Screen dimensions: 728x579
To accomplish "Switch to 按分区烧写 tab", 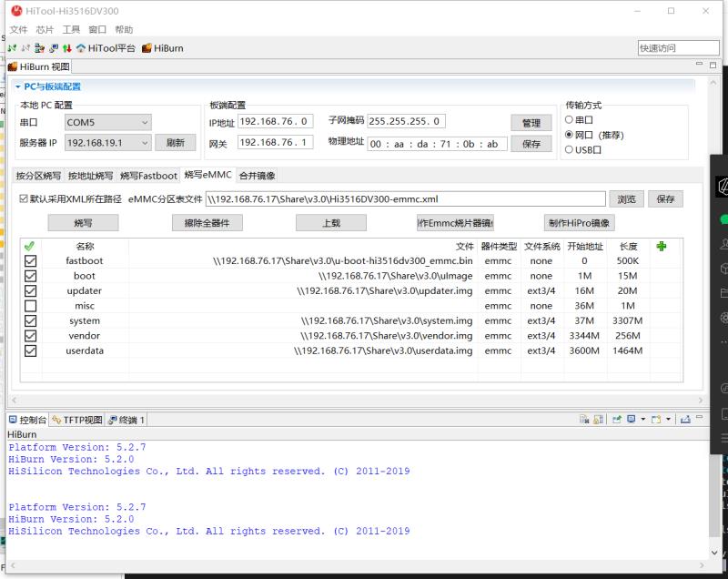I will [x=38, y=176].
